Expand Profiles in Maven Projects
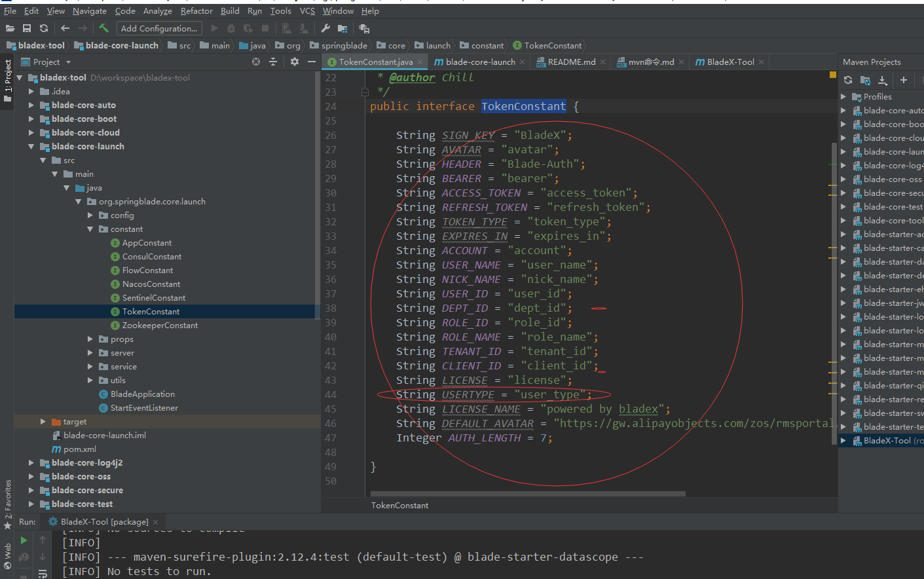The height and width of the screenshot is (579, 924). pos(843,96)
